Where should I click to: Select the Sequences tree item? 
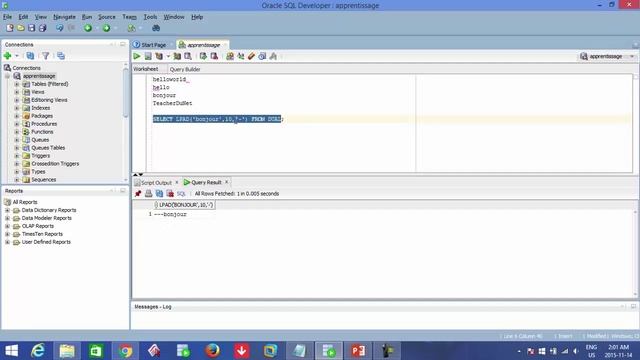point(44,180)
